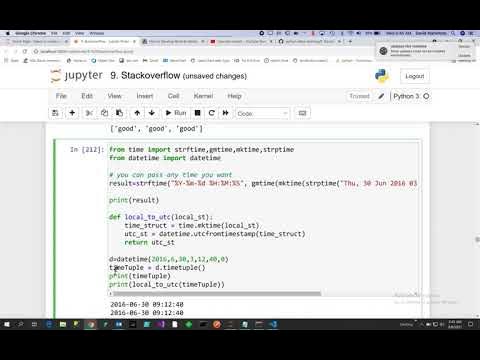Click the print(local_to_utc(timeTuple)) line
The width and height of the screenshot is (480, 360).
(x=167, y=284)
